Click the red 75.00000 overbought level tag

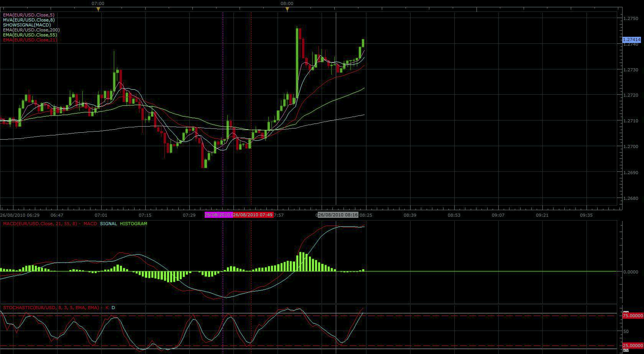(632, 316)
